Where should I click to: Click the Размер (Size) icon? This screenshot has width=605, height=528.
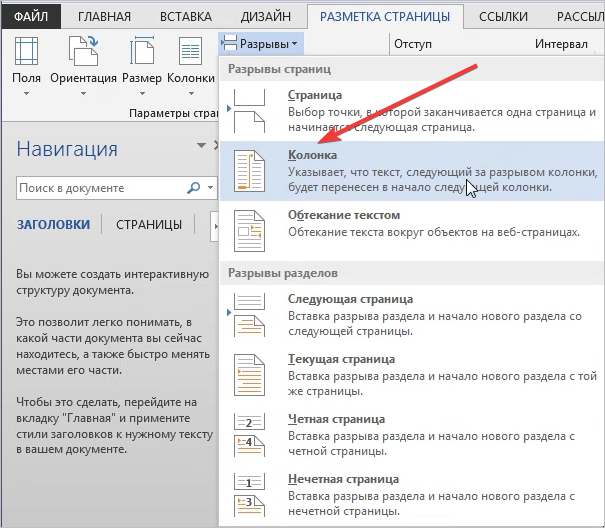[141, 53]
